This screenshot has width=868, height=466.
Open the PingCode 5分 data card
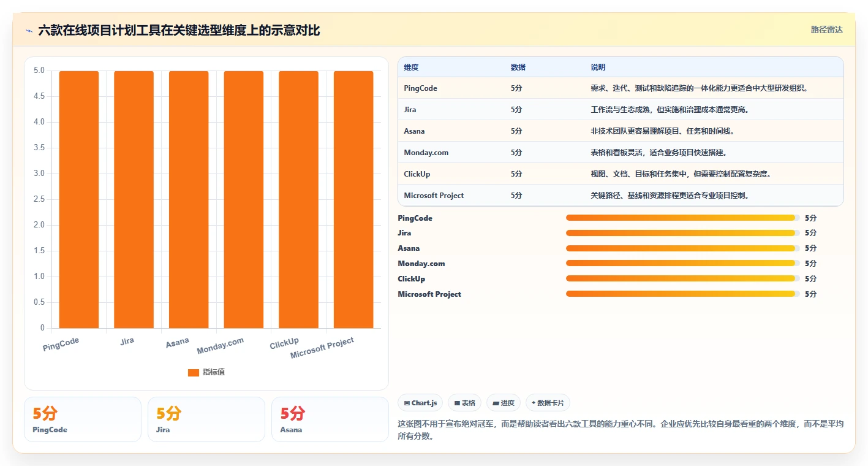83,419
